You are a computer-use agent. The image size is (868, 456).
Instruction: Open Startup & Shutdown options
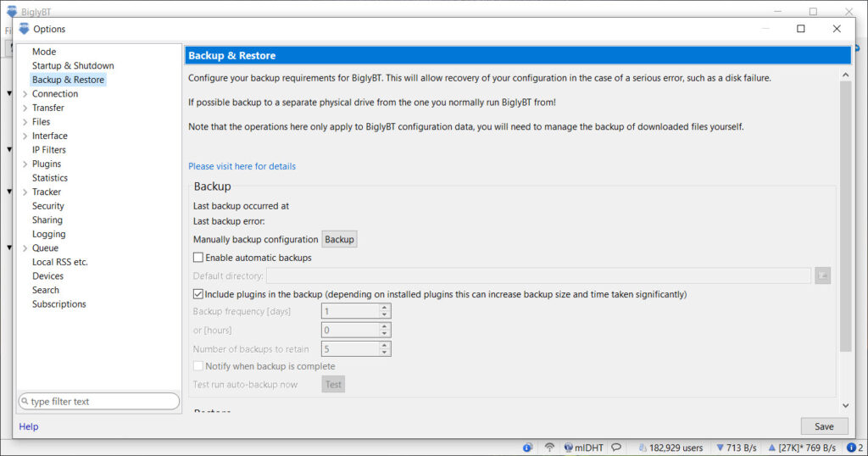coord(73,65)
